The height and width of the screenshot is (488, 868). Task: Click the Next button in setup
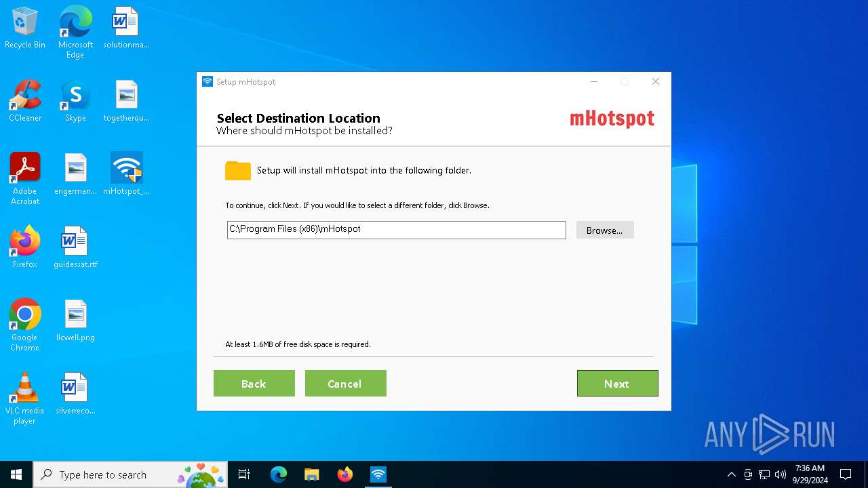617,383
